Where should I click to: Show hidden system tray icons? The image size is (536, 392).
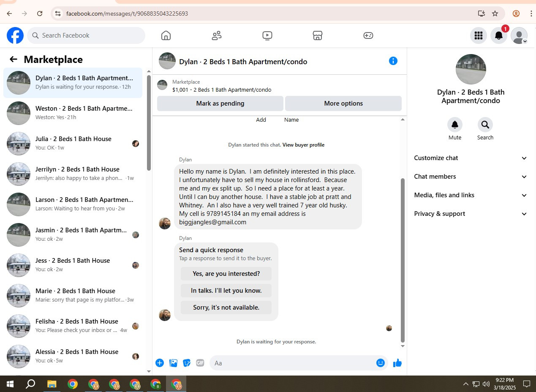(x=466, y=384)
